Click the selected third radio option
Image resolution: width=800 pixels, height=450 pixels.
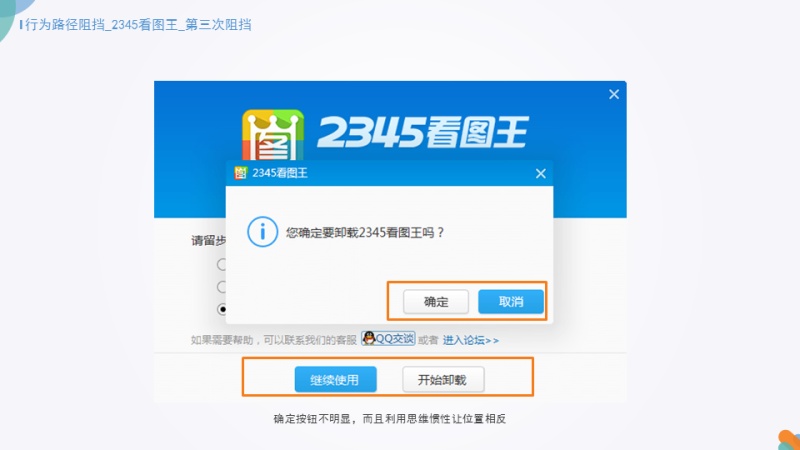pos(221,309)
